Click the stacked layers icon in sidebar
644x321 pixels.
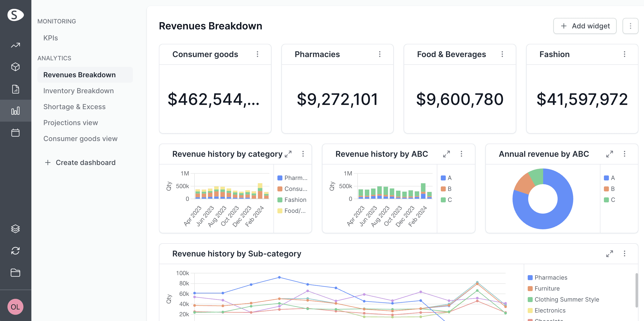tap(15, 229)
